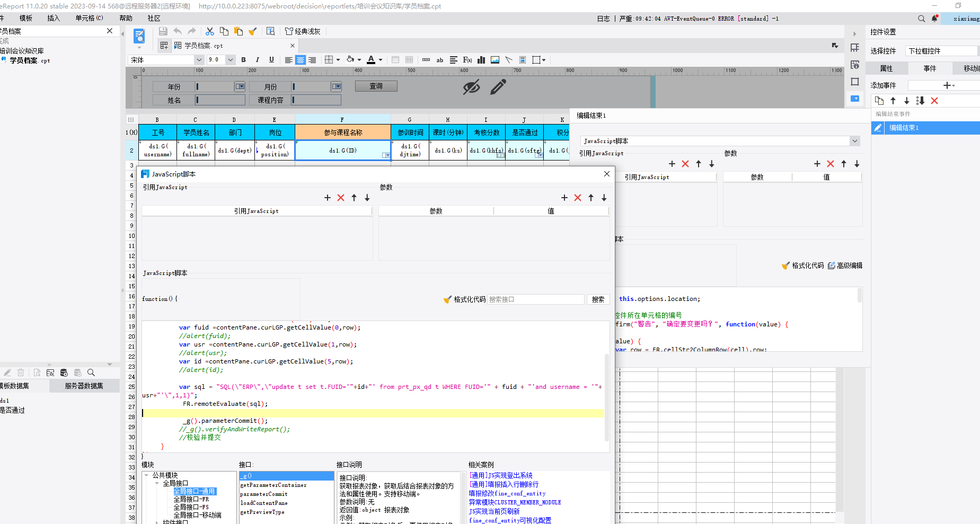Screen dimensions: 980x524
Task: Click the insert chart bar icon
Action: coord(481,60)
